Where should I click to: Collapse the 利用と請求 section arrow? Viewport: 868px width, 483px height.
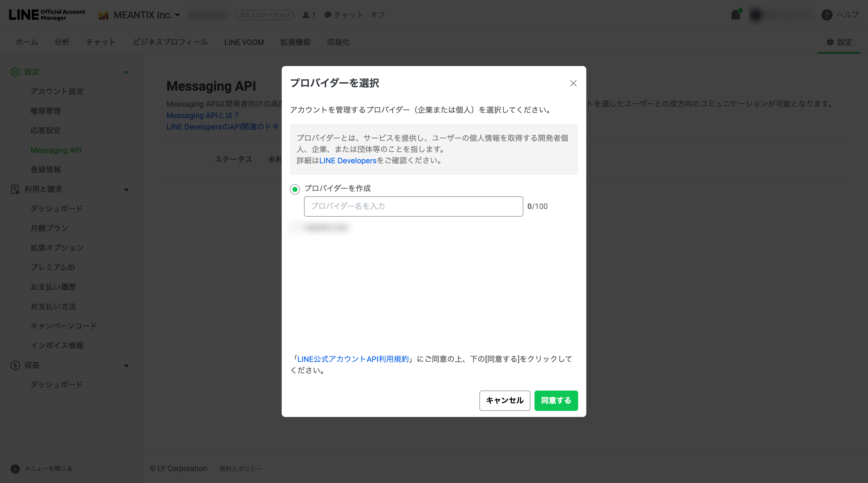126,190
